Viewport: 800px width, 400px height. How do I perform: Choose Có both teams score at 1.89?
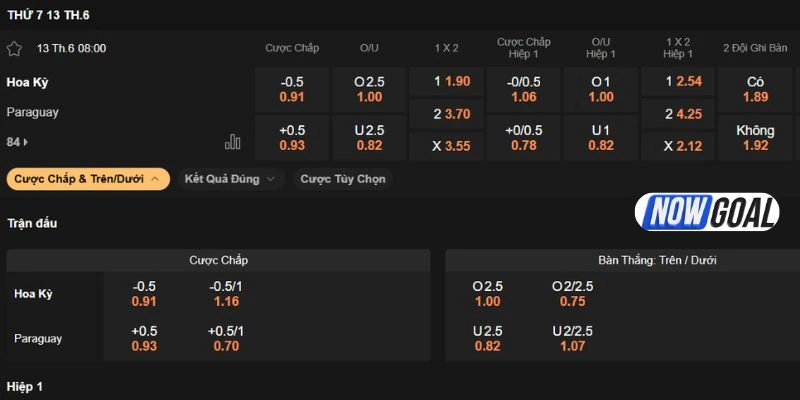[755, 89]
